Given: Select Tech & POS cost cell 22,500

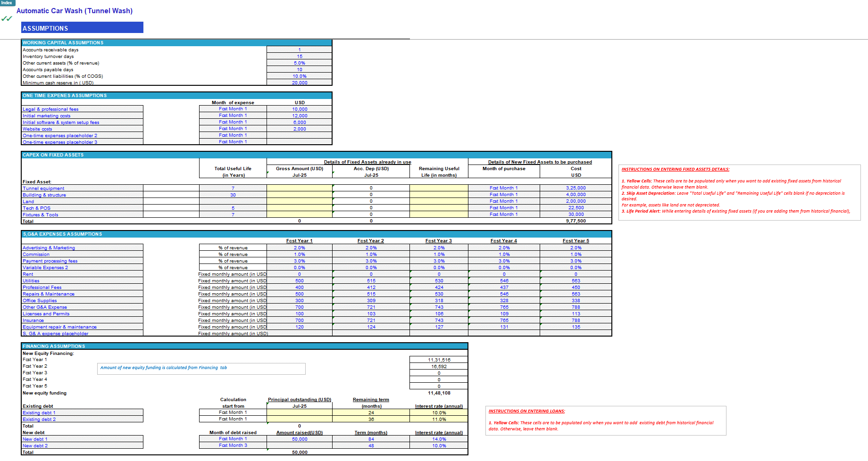Looking at the screenshot, I should [x=576, y=208].
